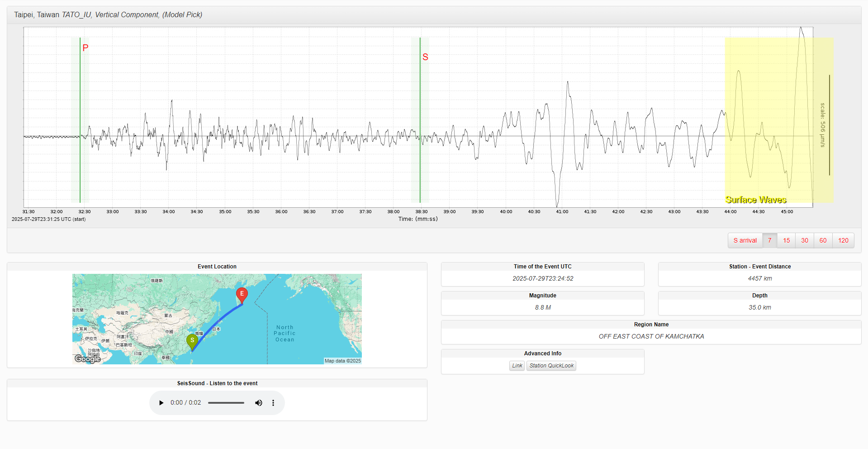Click the Event Location panel header
This screenshot has width=868, height=449.
pos(217,267)
